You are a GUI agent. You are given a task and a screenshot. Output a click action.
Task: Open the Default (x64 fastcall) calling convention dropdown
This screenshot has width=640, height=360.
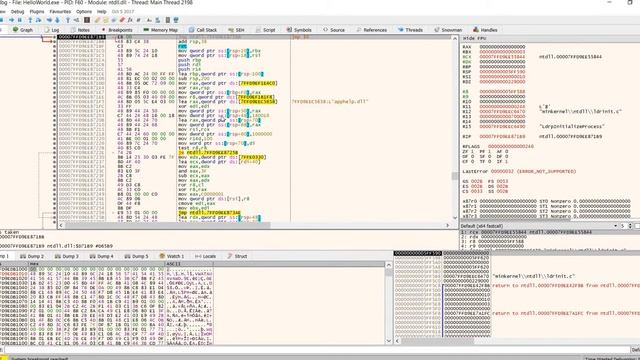click(539, 226)
